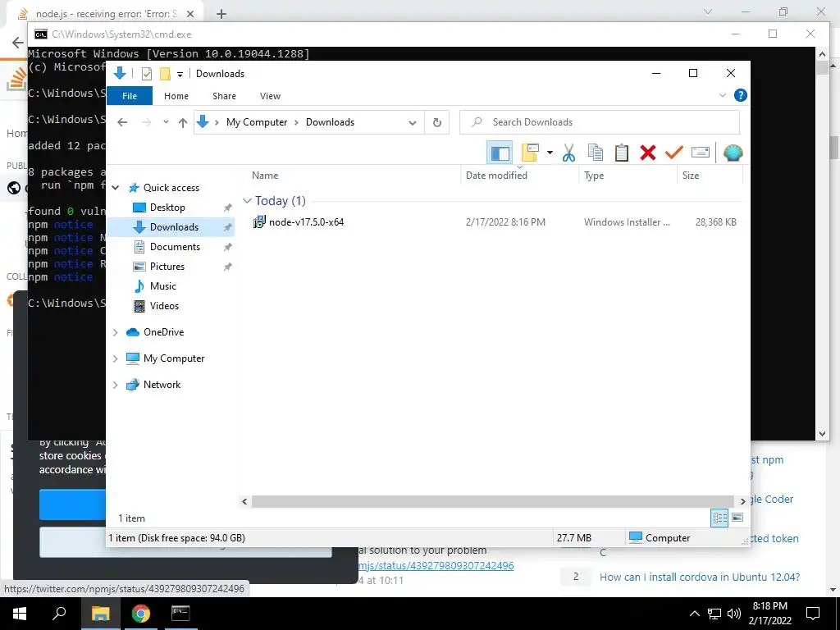Open the recent locations dropdown arrow
This screenshot has width=840, height=630.
(x=166, y=122)
